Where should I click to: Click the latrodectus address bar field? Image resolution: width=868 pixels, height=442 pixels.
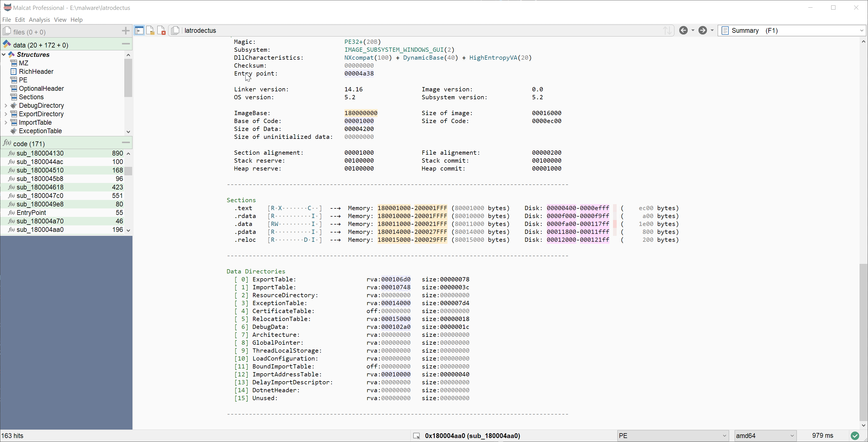[421, 31]
